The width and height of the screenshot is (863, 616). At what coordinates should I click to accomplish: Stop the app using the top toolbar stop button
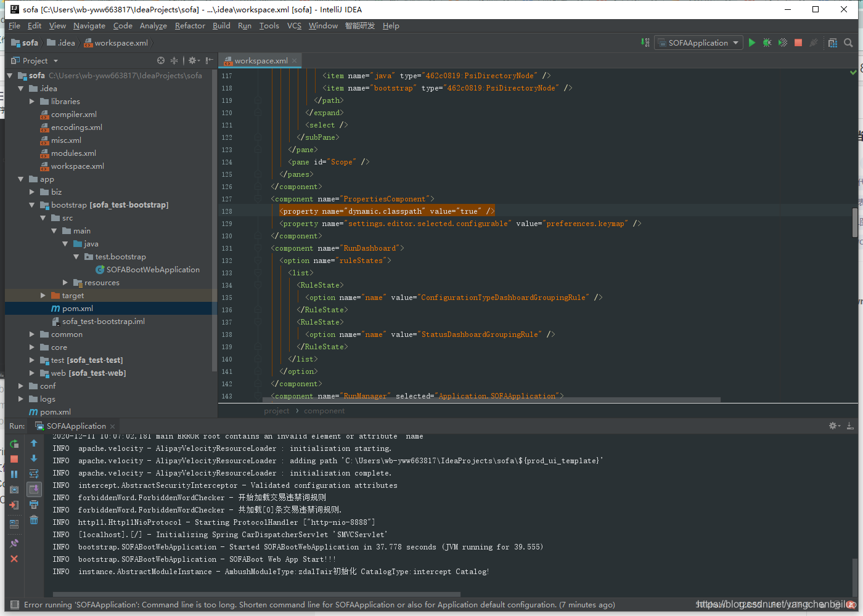[798, 43]
